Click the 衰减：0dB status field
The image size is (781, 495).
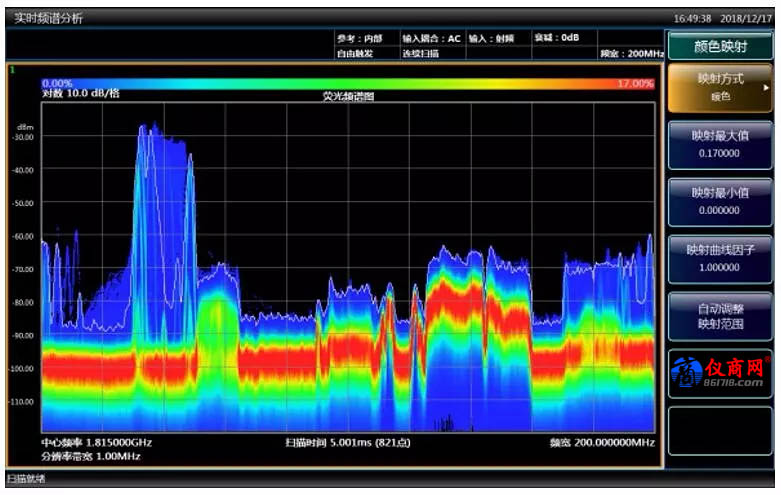click(556, 38)
